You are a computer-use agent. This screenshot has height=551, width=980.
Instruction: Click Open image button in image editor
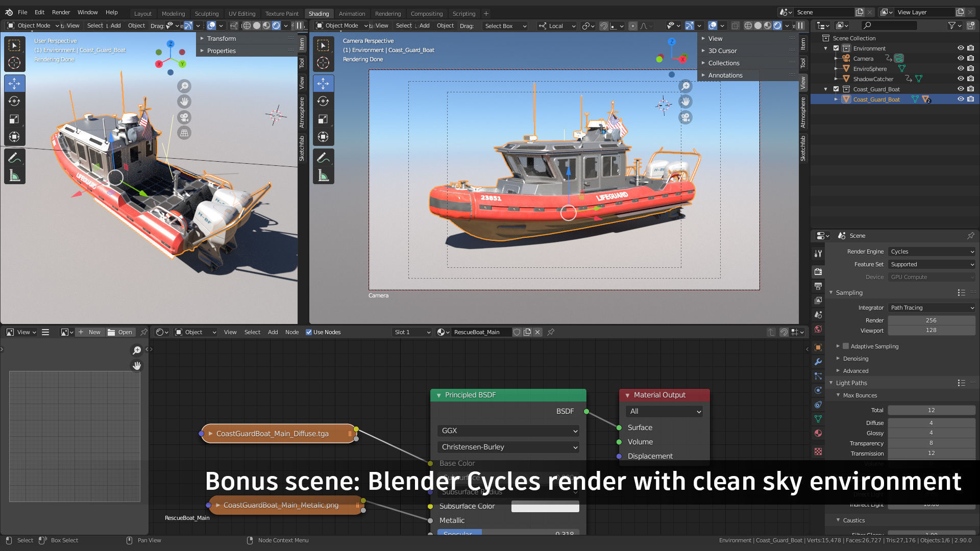[x=120, y=332]
